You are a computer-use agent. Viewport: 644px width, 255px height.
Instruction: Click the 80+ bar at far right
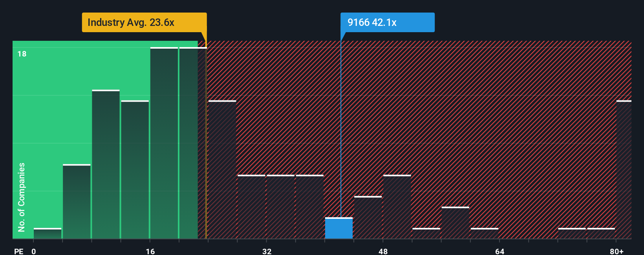pyautogui.click(x=624, y=169)
